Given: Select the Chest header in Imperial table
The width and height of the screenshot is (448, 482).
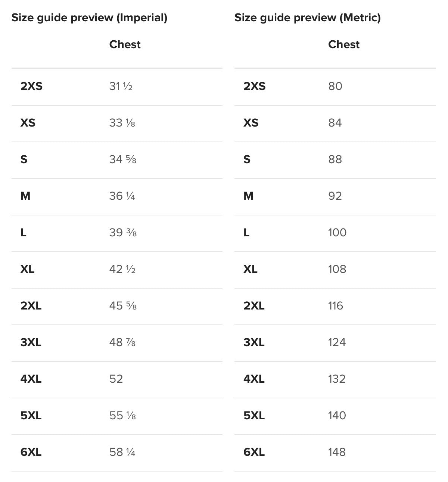Looking at the screenshot, I should (x=125, y=44).
